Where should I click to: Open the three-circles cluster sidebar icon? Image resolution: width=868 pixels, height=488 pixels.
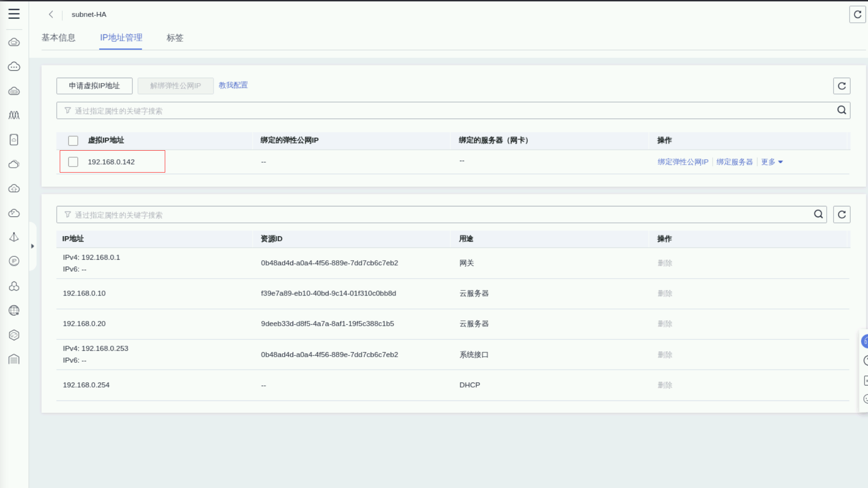click(14, 286)
